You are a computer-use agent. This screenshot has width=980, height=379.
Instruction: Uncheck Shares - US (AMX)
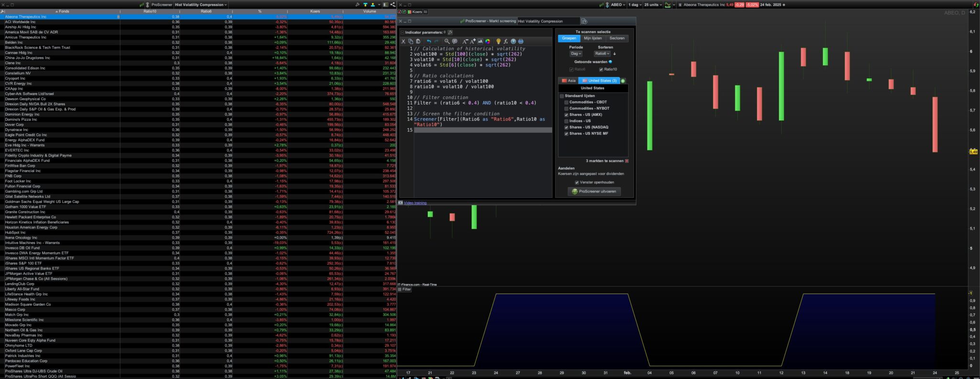(567, 115)
